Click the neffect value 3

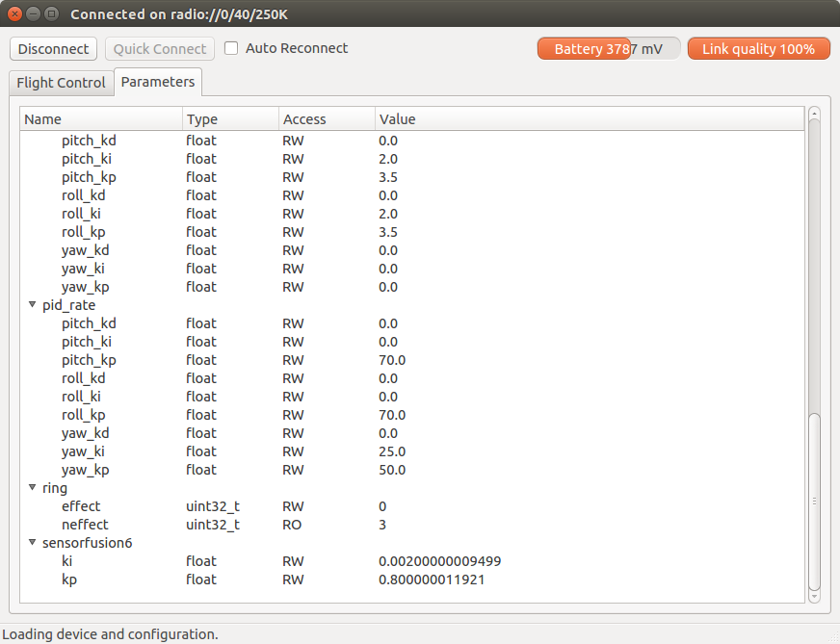pyautogui.click(x=382, y=525)
